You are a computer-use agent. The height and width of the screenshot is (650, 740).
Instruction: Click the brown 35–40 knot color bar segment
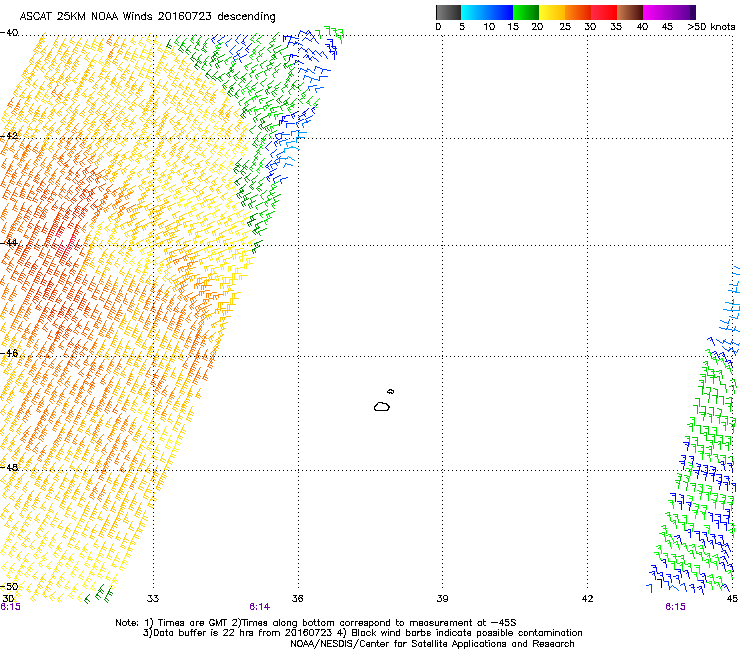click(630, 12)
